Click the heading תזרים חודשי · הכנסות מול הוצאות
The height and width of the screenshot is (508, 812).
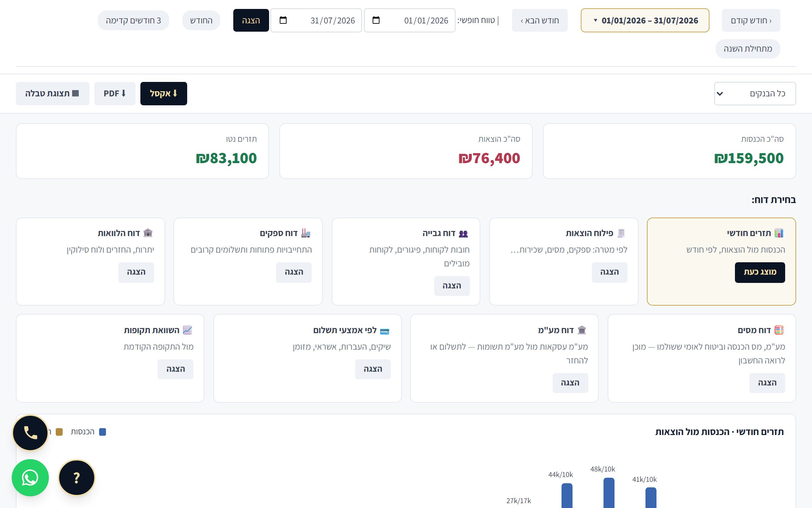719,432
